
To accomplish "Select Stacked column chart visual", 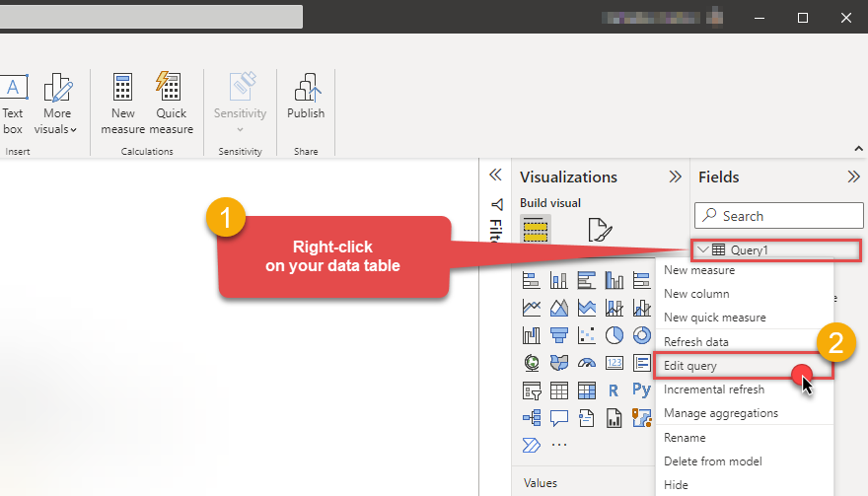I will pyautogui.click(x=559, y=280).
